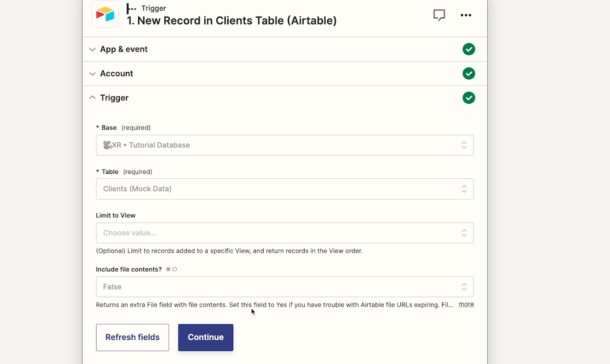Select the second radio option beside Include file contents
Image resolution: width=610 pixels, height=364 pixels.
175,269
